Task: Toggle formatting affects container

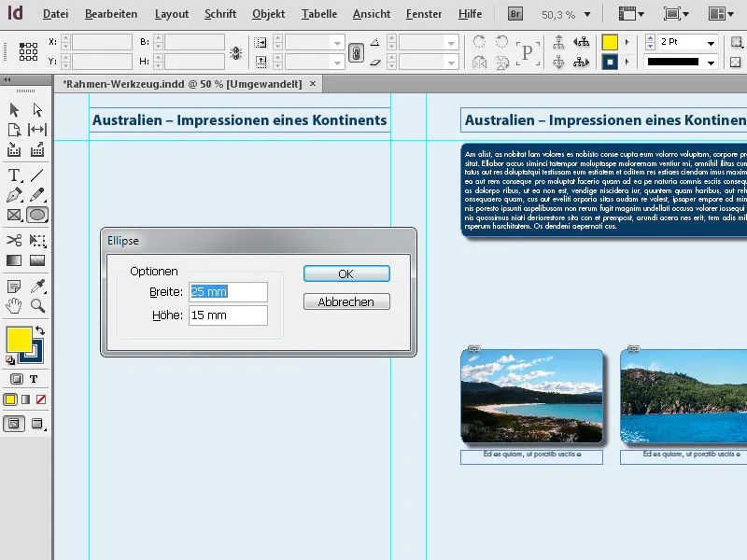Action: click(x=16, y=379)
